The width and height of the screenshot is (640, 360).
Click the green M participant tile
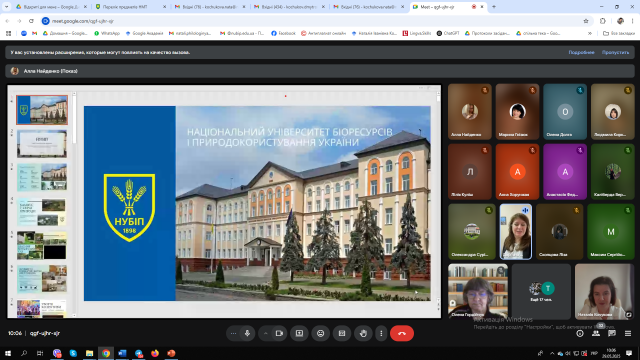click(611, 232)
